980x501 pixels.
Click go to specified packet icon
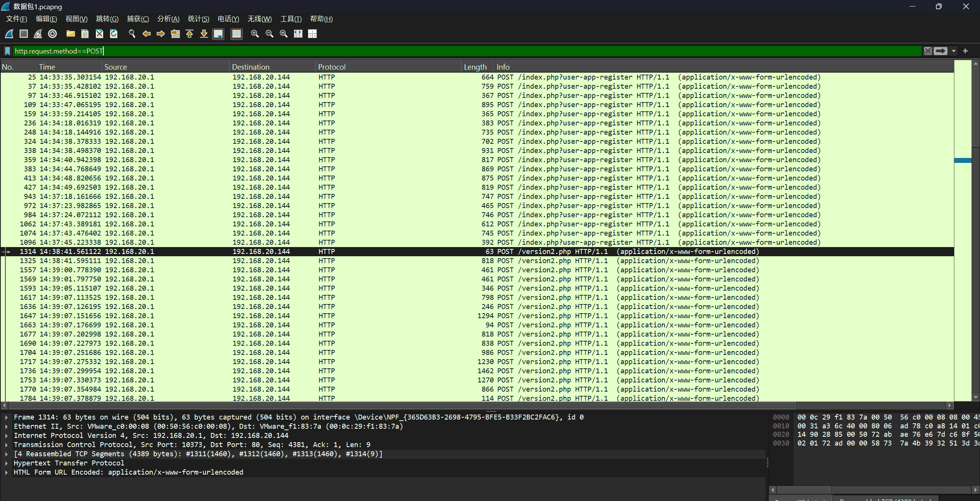point(175,34)
